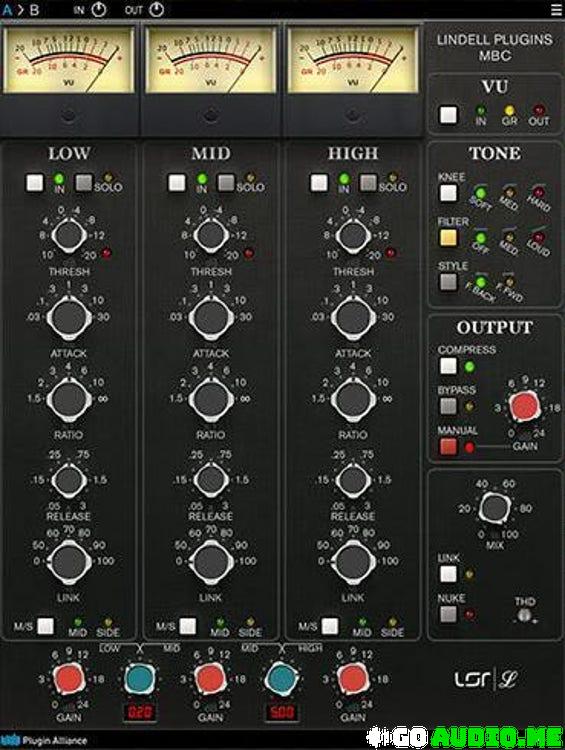The width and height of the screenshot is (565, 750).
Task: Click the red HIGH band GAIN knob
Action: [x=353, y=678]
